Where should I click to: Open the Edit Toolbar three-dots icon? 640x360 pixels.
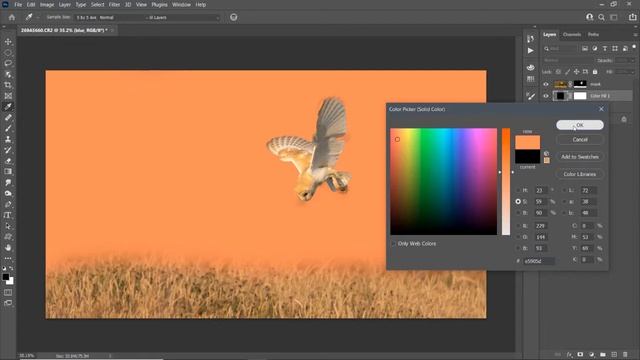pos(8,258)
